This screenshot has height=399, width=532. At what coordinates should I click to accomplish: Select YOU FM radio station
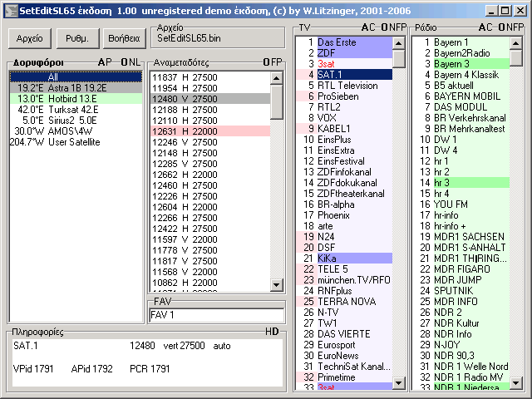461,204
